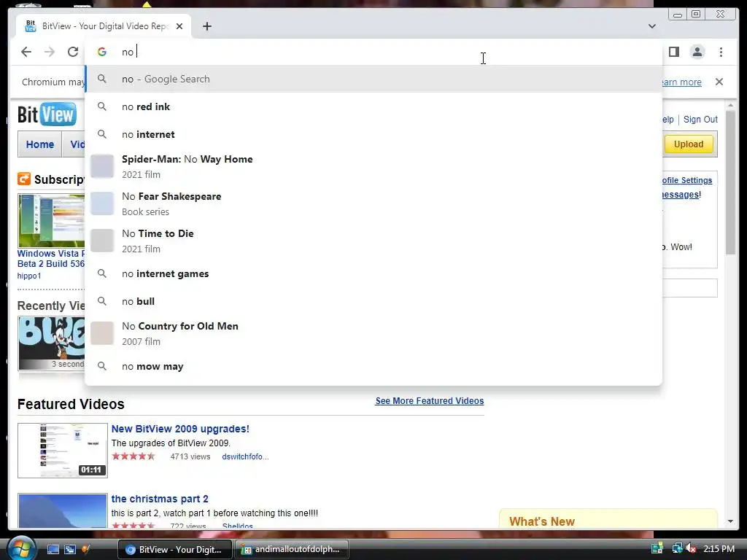Click the BitView logo
This screenshot has width=747, height=560.
click(47, 114)
